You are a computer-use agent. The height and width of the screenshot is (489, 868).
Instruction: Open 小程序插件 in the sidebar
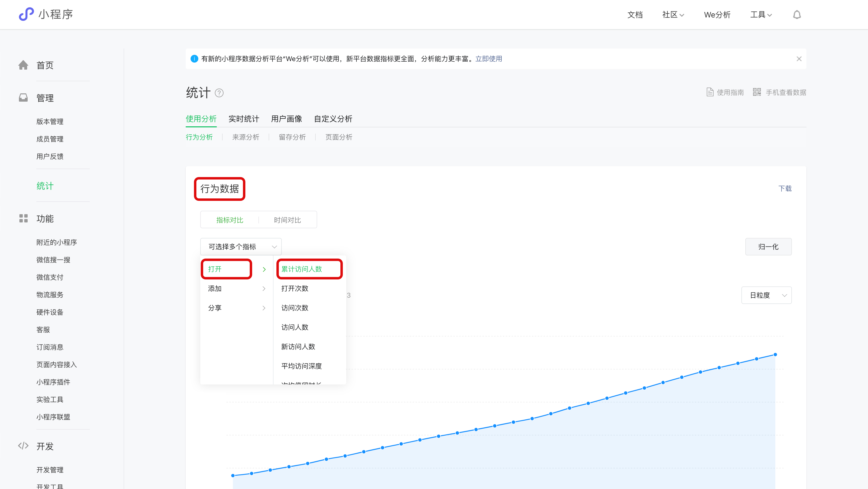53,382
